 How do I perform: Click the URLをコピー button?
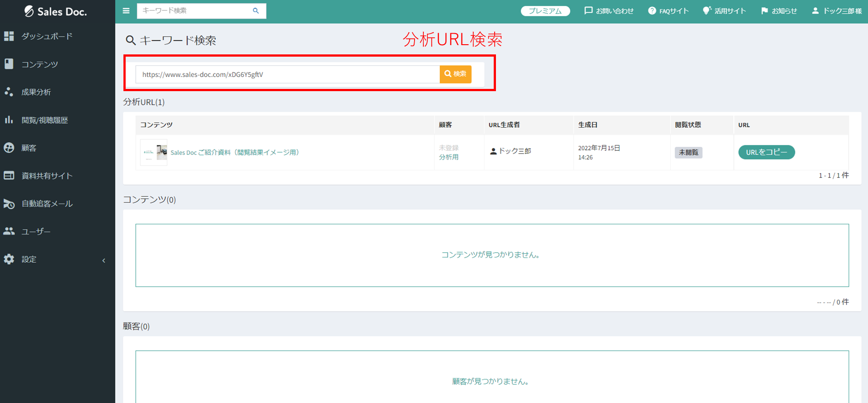766,152
